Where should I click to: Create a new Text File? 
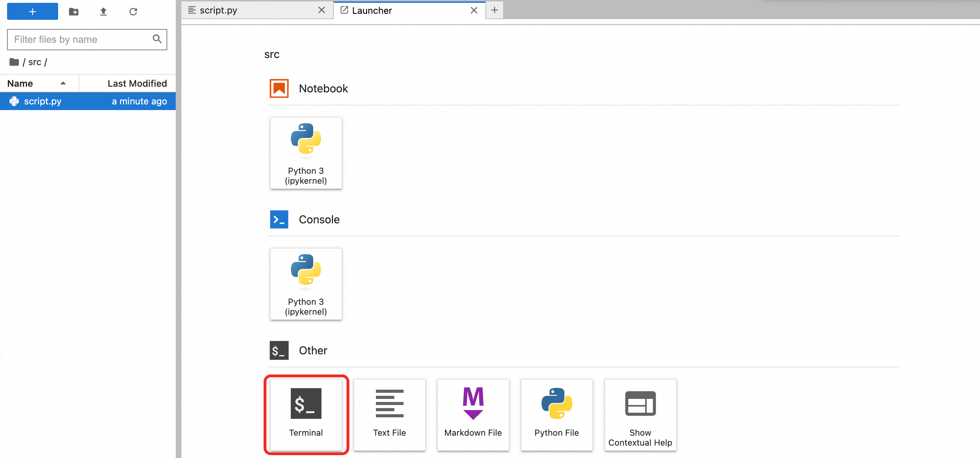[x=390, y=415]
